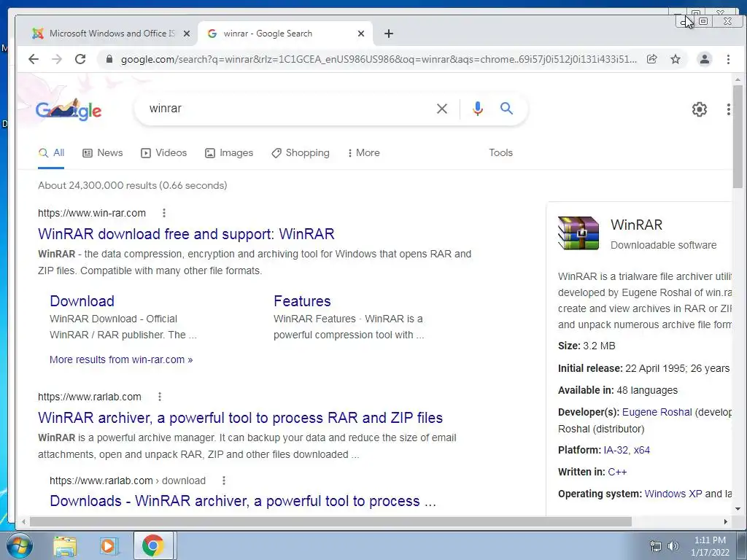Click the vertical scrollbar thumb
The height and width of the screenshot is (560, 747).
pyautogui.click(x=738, y=136)
